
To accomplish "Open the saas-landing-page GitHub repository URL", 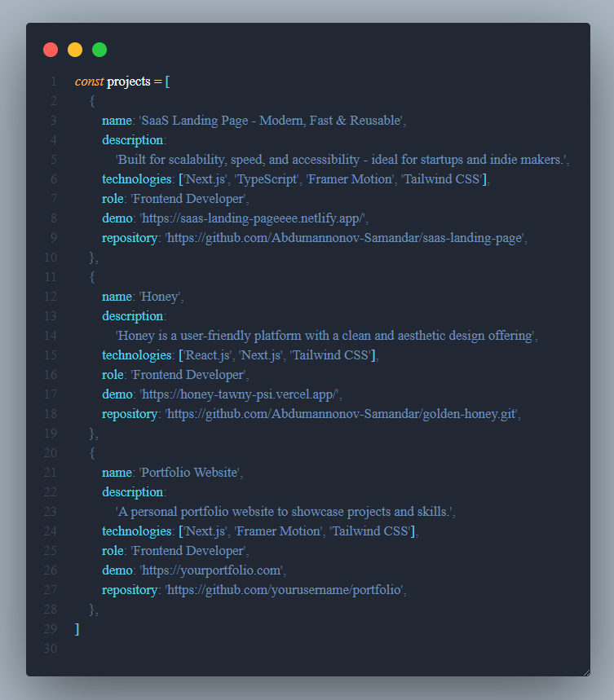I will click(346, 238).
